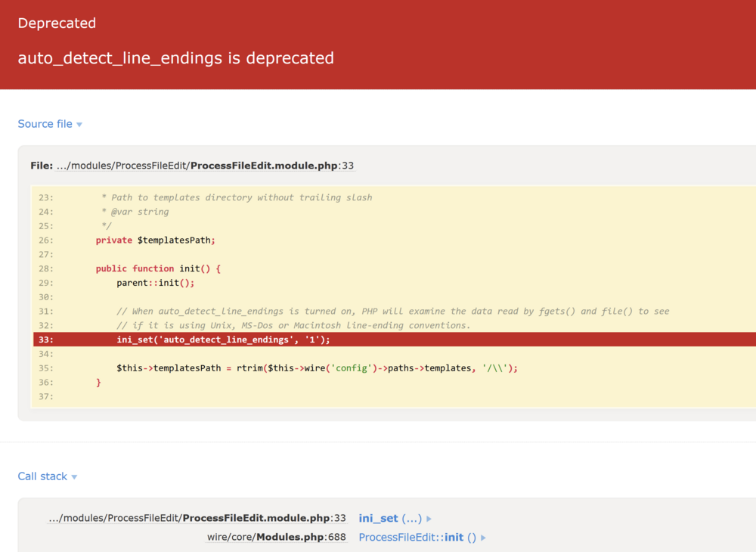This screenshot has height=552, width=756.
Task: Click the triangle icon after ProcessFileEdit::init ()
Action: pyautogui.click(x=484, y=538)
